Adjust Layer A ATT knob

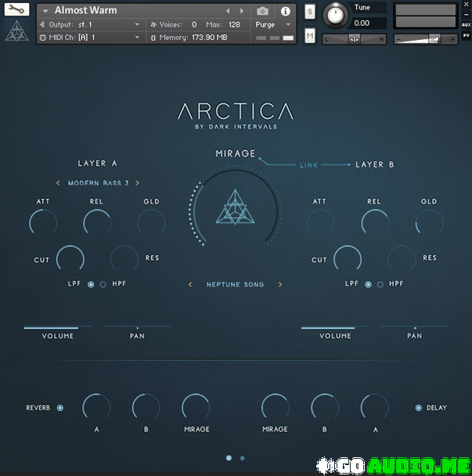(43, 223)
